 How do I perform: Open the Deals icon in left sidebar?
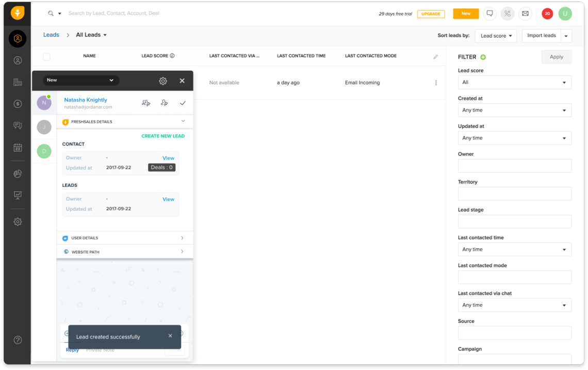click(x=18, y=104)
